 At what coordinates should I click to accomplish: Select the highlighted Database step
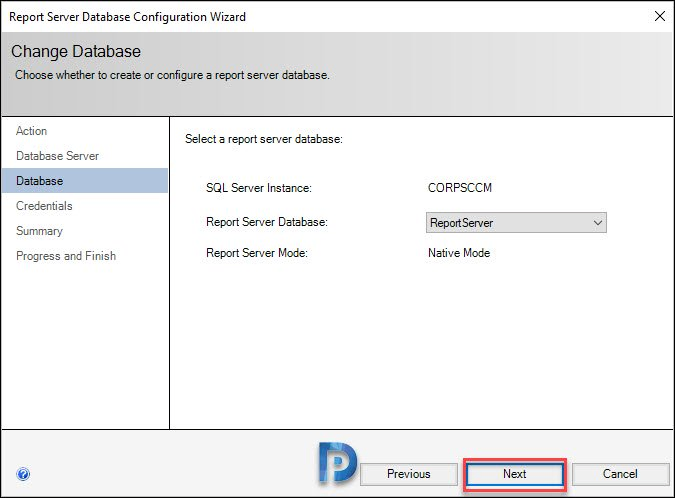pos(85,181)
